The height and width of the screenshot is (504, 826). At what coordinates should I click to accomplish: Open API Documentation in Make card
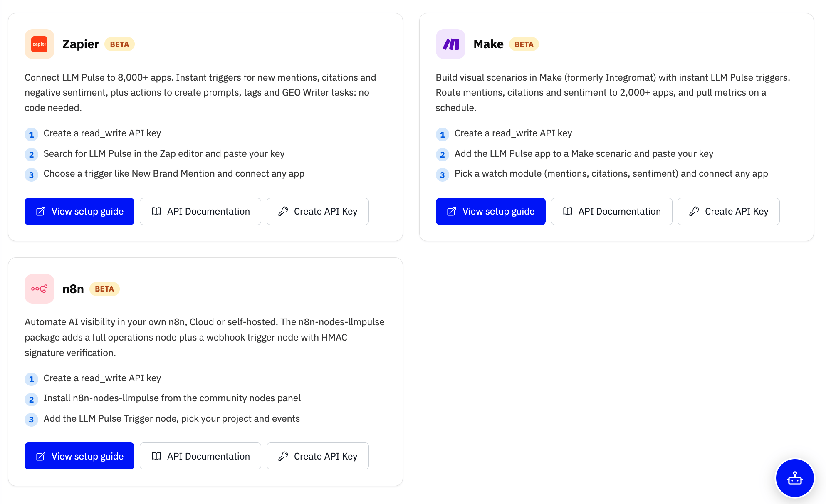pos(612,211)
